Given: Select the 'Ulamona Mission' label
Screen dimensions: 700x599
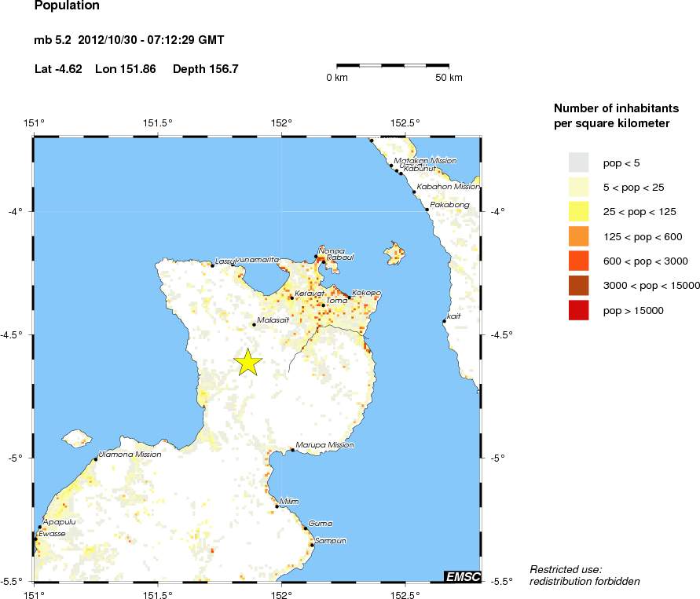Looking at the screenshot, I should coord(130,454).
